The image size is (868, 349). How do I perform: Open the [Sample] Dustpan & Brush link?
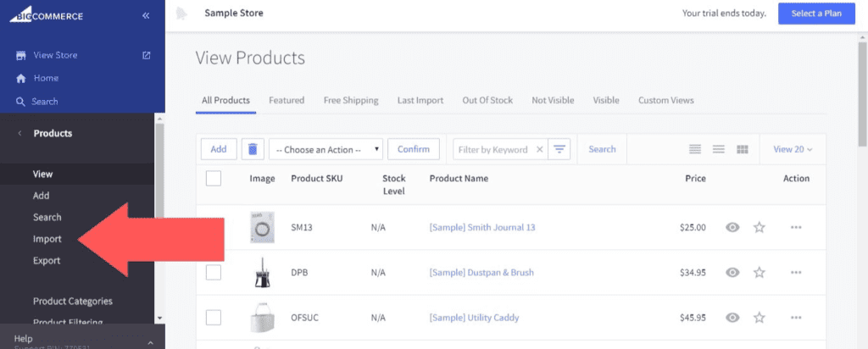point(481,273)
